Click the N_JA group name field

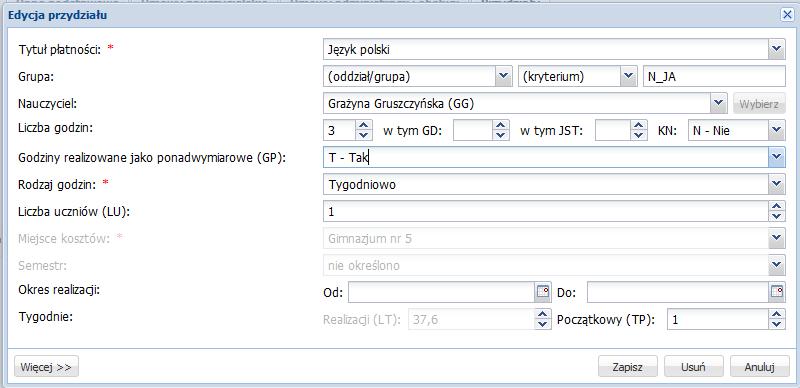click(x=714, y=77)
